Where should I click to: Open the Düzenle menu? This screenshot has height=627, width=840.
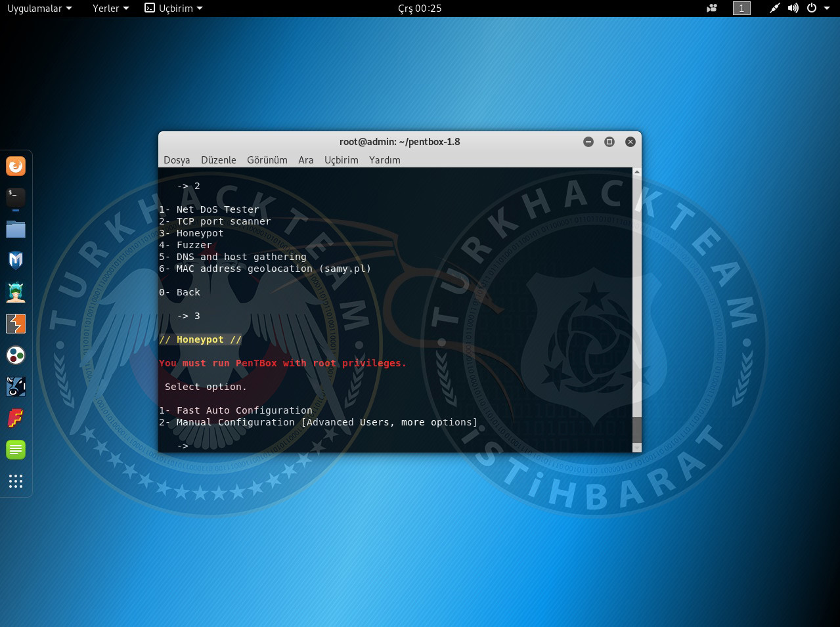point(218,160)
